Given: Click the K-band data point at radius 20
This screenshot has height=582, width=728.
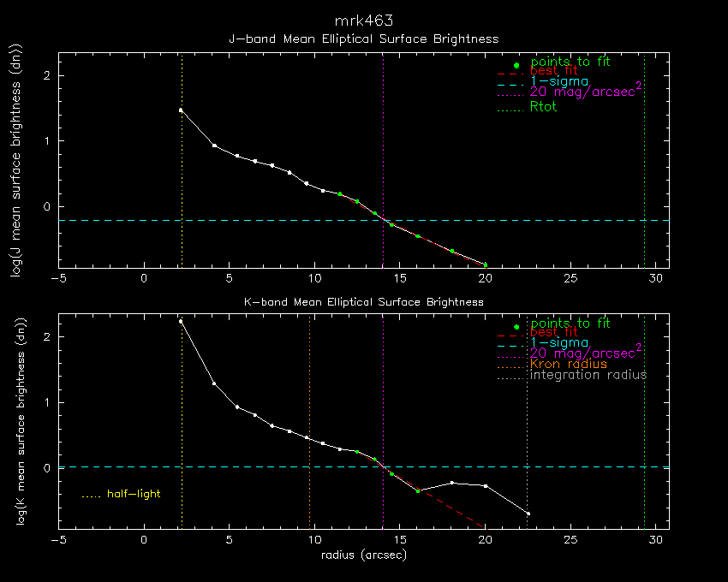Looking at the screenshot, I should (x=486, y=486).
